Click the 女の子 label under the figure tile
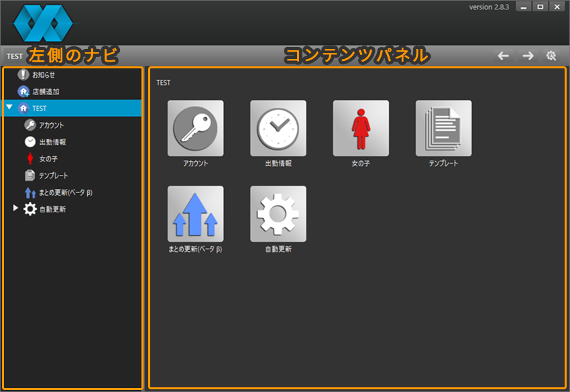 361,164
